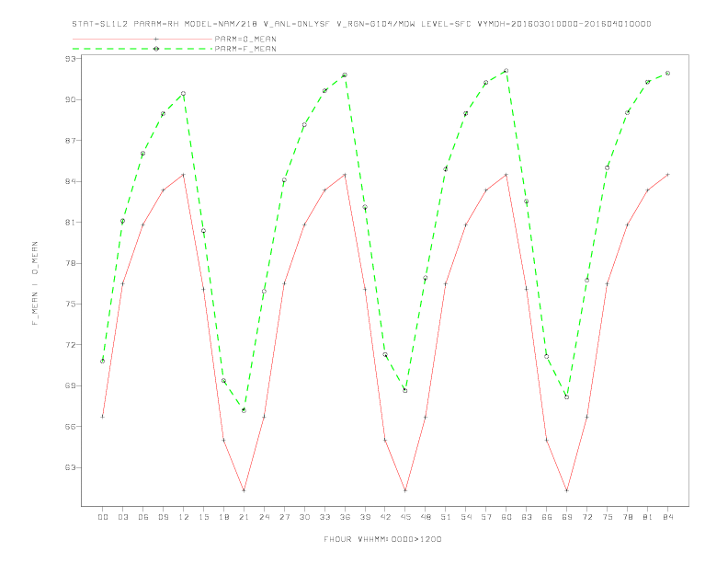
Task: Click the chart title starting STAT=SL1L2
Action: coord(361,24)
